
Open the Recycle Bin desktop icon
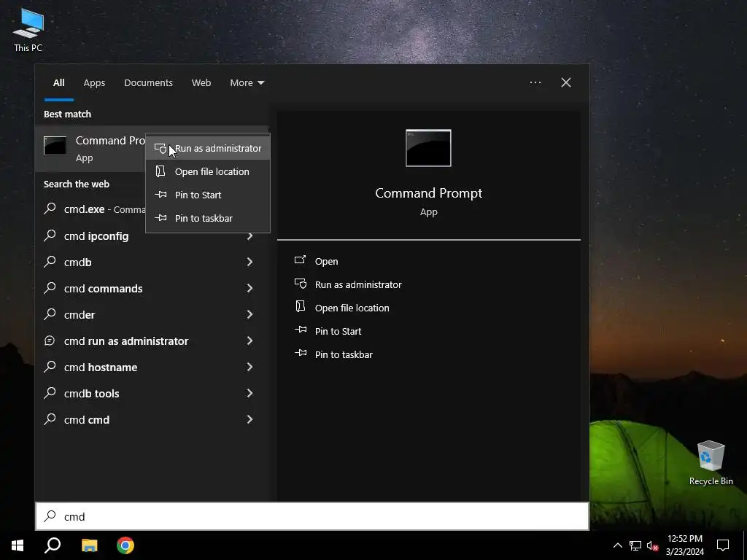(711, 463)
